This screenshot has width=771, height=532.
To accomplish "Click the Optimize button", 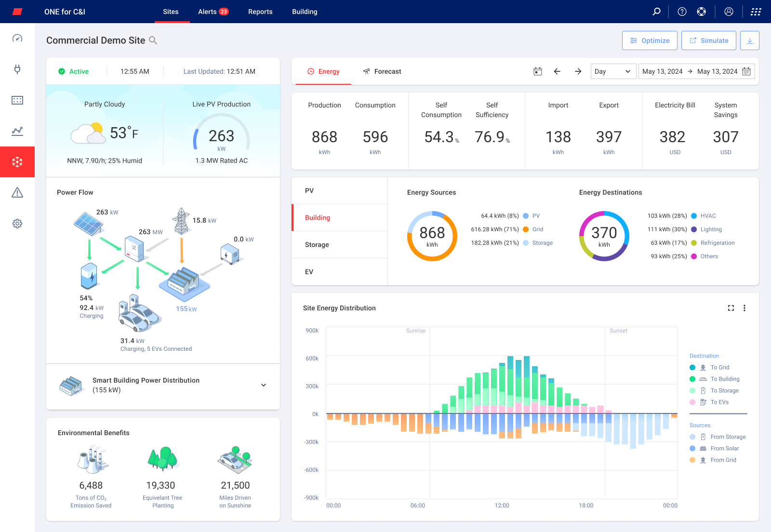I will point(650,40).
